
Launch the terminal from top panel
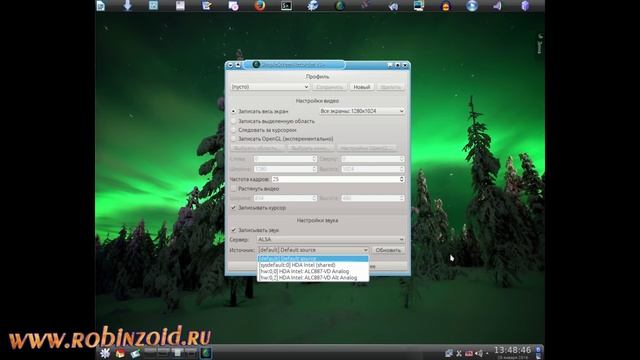tap(286, 5)
